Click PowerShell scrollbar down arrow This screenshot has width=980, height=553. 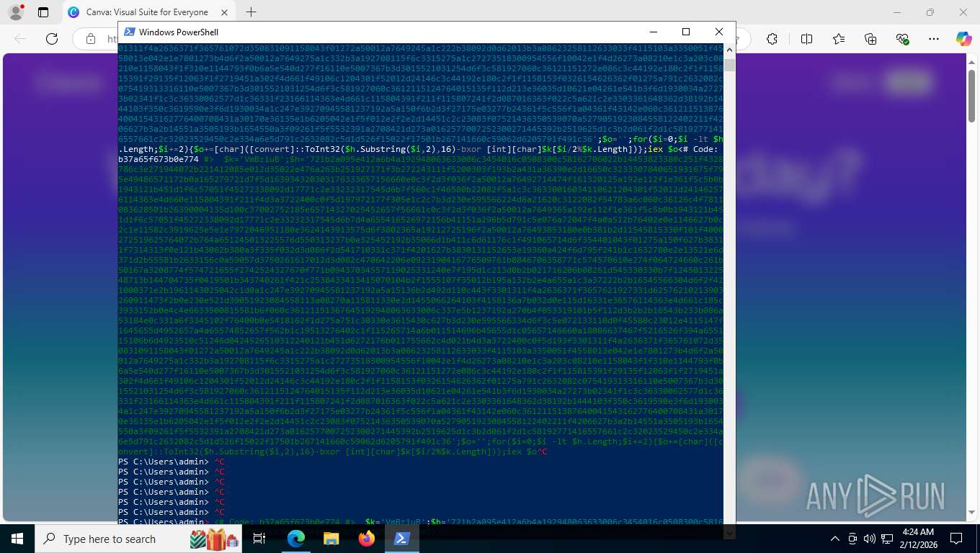point(729,532)
